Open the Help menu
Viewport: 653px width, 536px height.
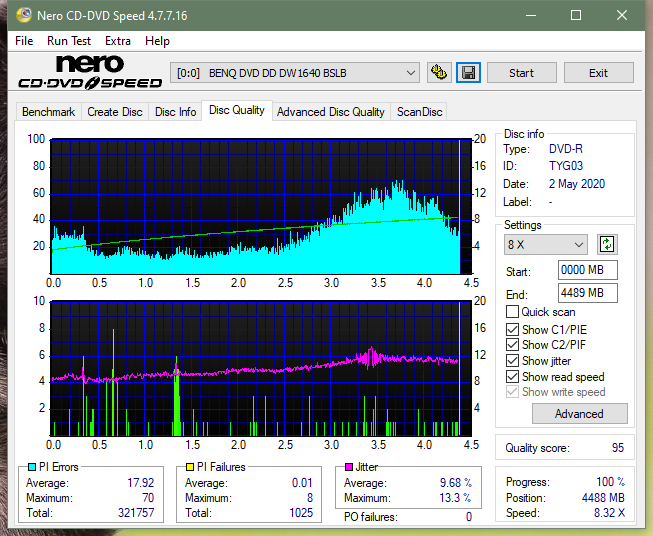(157, 41)
